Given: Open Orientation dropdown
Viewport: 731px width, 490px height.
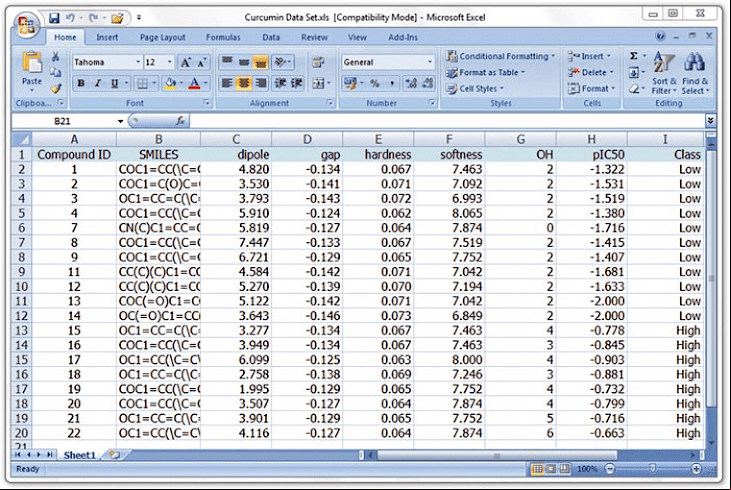Looking at the screenshot, I should [x=283, y=62].
